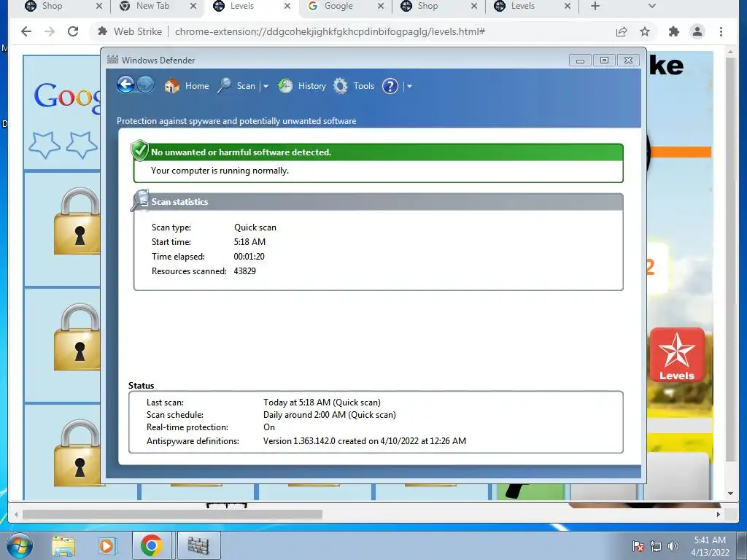Click the History label in Defender toolbar

pos(312,86)
